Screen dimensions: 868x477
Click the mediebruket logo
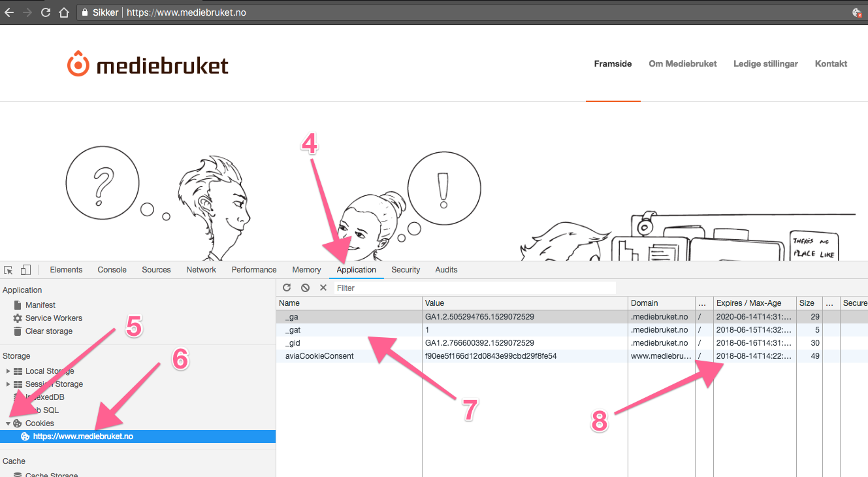pos(148,65)
